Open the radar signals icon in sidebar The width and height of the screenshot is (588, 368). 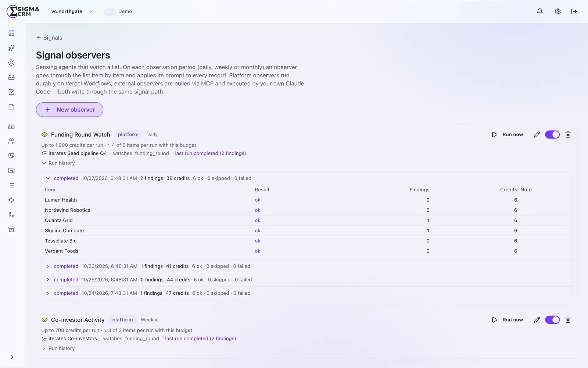pyautogui.click(x=11, y=63)
